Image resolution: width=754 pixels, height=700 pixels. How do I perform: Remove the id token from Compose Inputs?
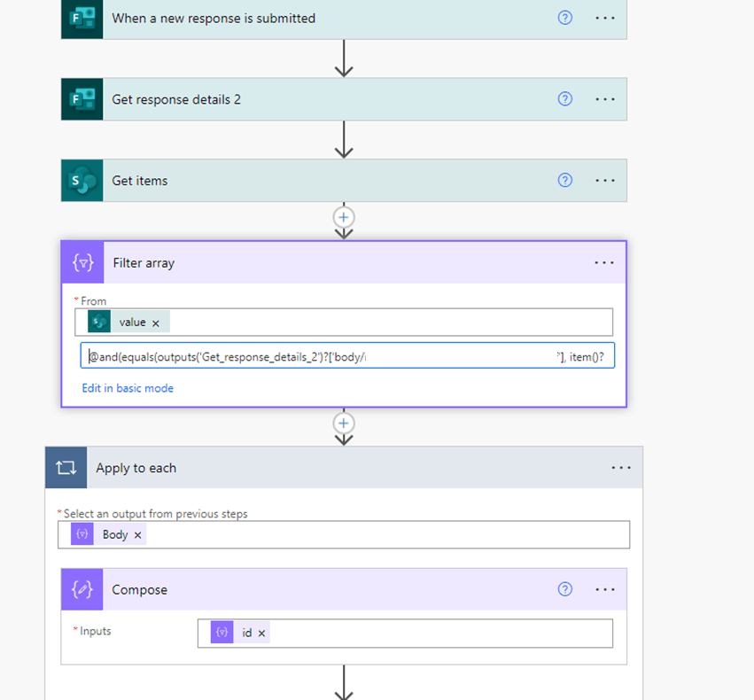click(x=262, y=633)
